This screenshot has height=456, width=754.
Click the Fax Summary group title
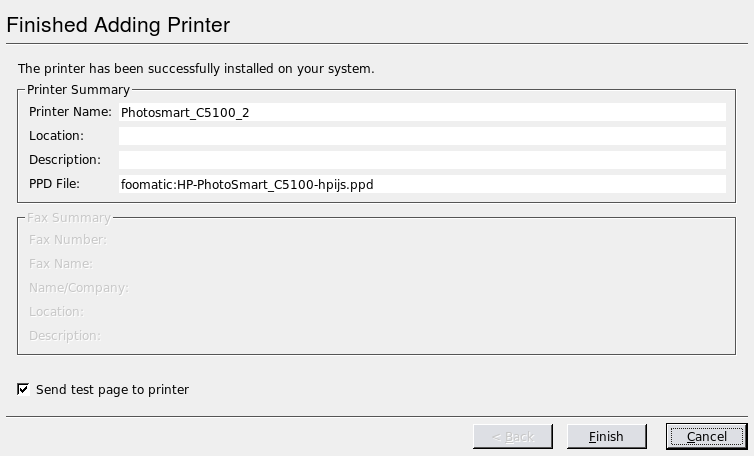69,218
